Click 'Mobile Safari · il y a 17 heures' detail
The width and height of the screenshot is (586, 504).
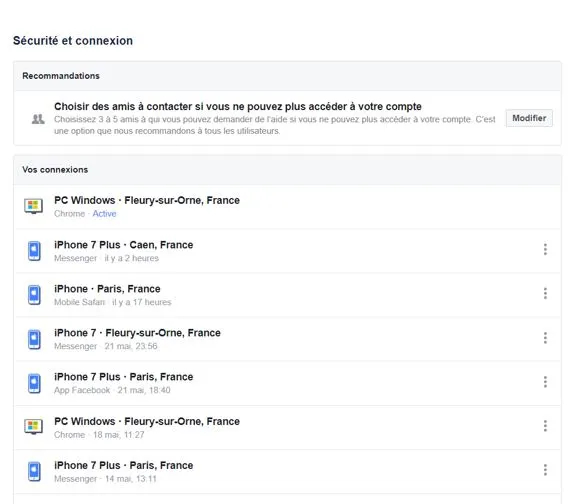[x=112, y=302]
